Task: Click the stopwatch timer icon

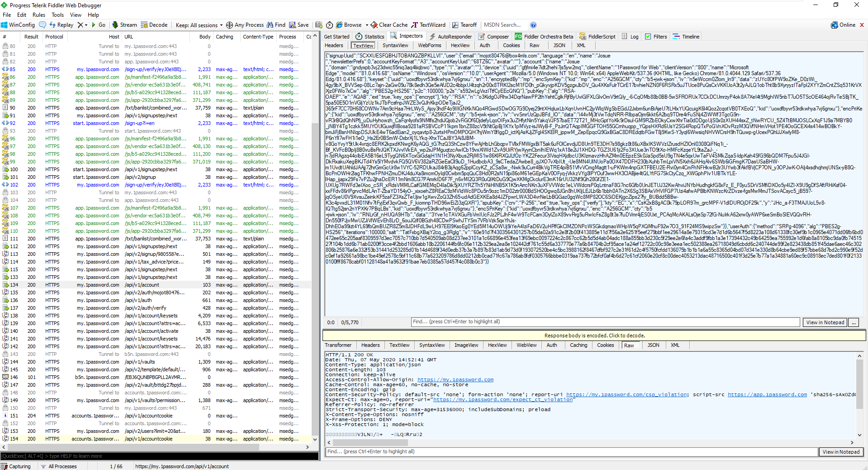Action: click(329, 25)
